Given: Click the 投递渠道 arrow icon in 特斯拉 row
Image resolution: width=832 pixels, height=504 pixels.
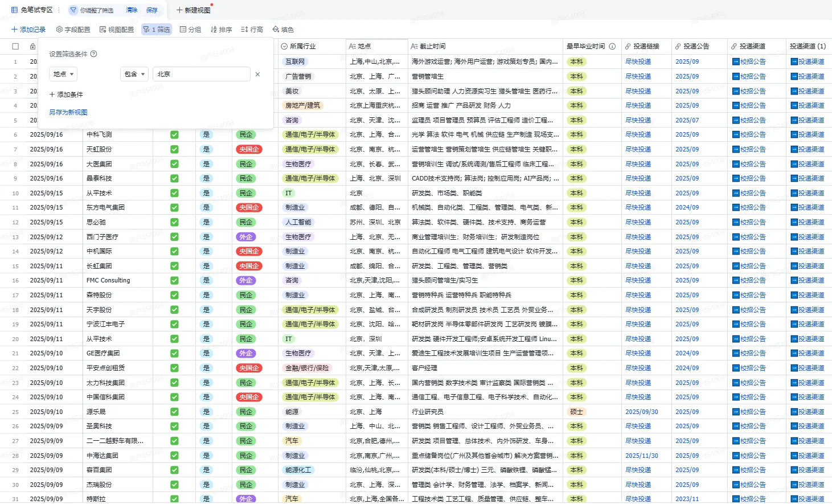Looking at the screenshot, I should pos(794,499).
